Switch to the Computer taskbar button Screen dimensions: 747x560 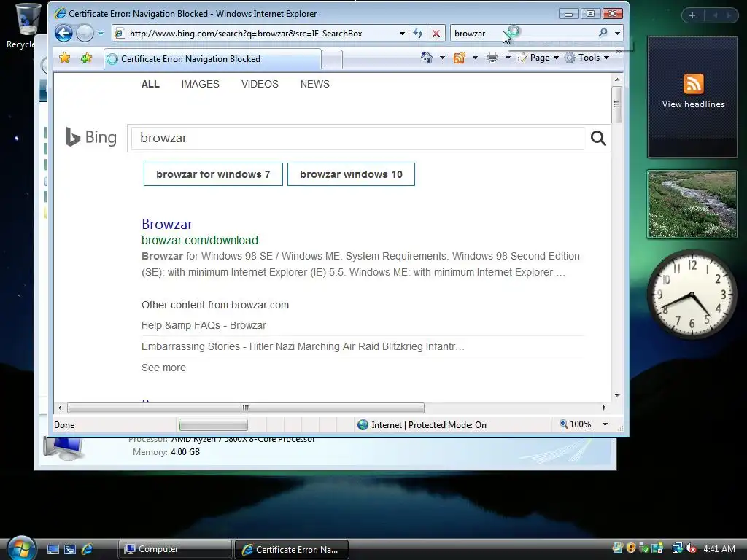click(174, 549)
